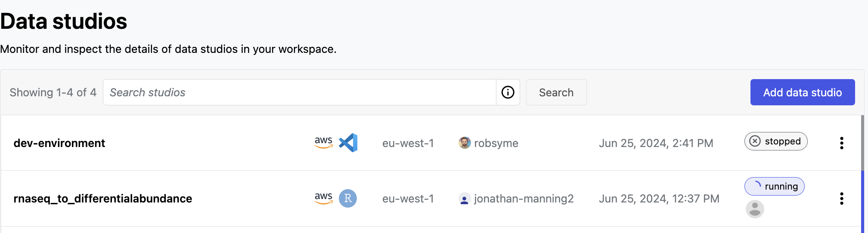Click the grey connected-user avatar below the running badge

[x=755, y=209]
